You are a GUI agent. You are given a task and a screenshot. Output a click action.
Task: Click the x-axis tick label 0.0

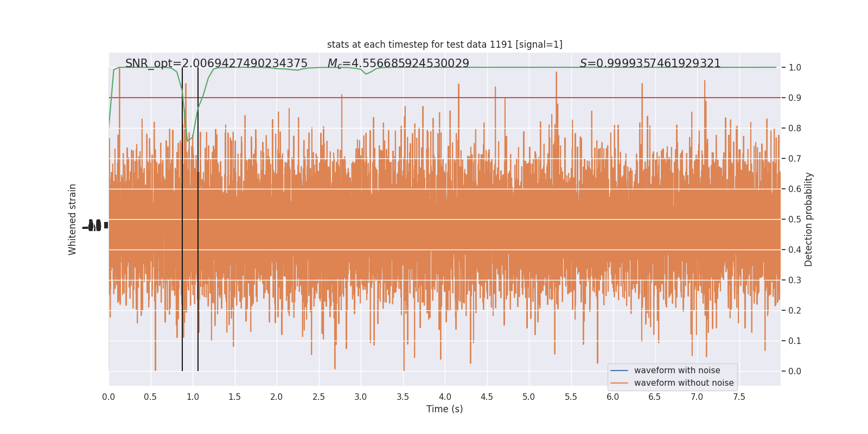coord(108,397)
